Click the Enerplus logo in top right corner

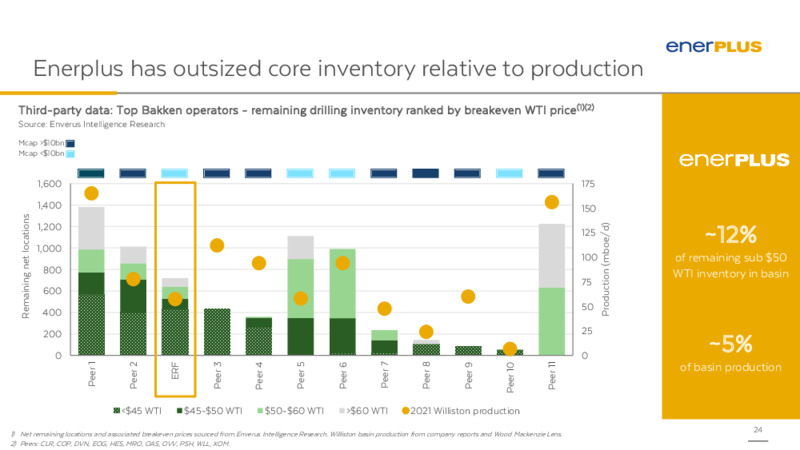tap(713, 46)
